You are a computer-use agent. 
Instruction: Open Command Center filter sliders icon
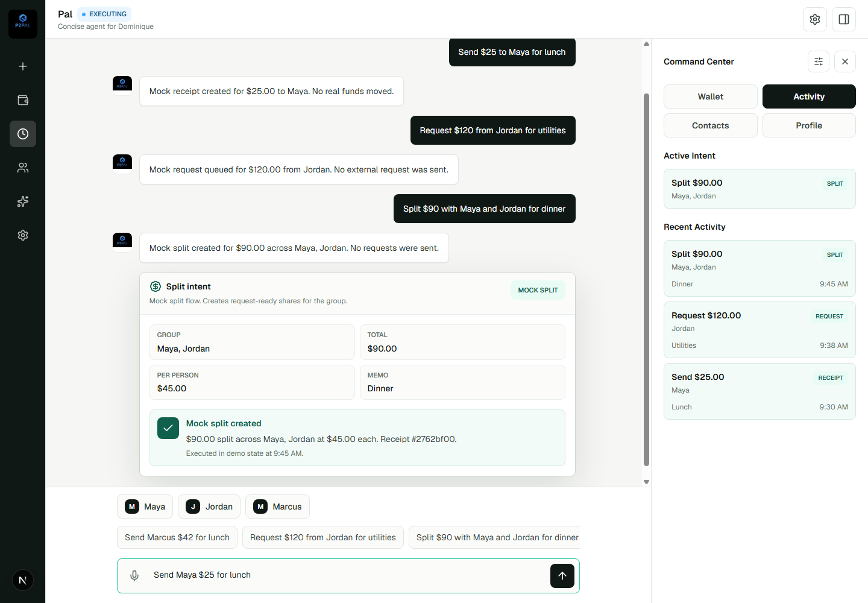(819, 62)
